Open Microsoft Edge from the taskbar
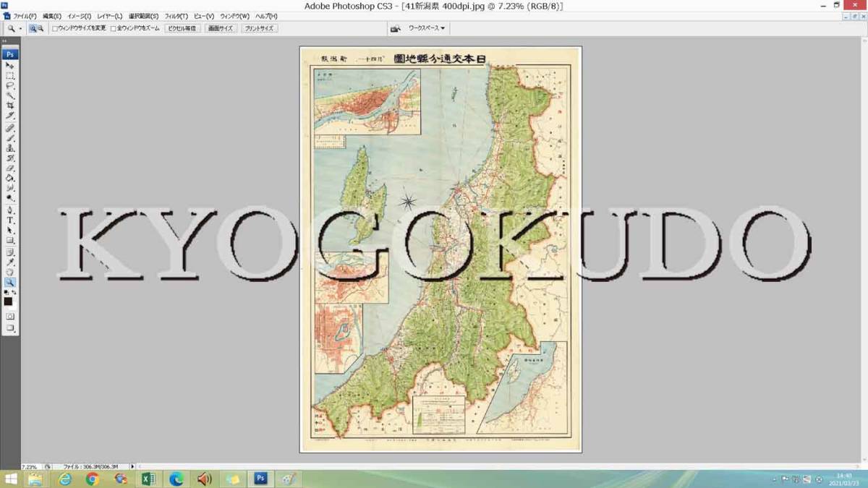The width and height of the screenshot is (868, 488). [176, 479]
